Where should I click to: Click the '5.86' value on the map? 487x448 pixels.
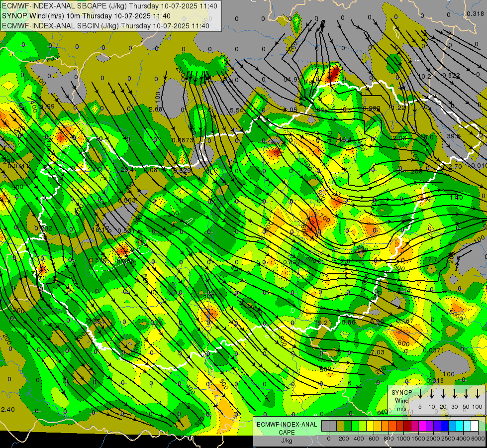click(349, 323)
